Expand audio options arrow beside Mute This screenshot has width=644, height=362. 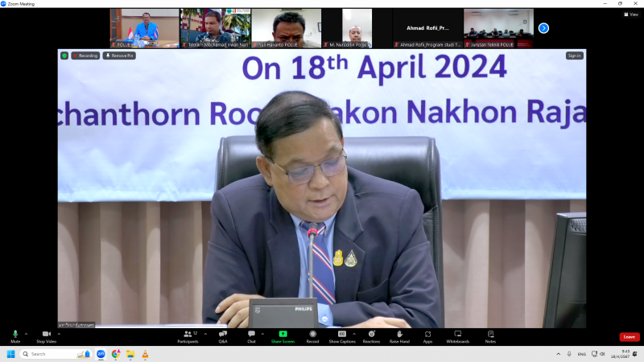[x=26, y=333]
